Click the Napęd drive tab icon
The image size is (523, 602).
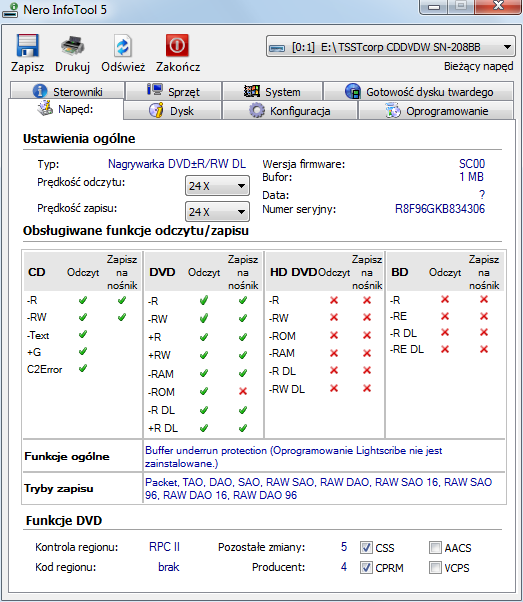45,108
